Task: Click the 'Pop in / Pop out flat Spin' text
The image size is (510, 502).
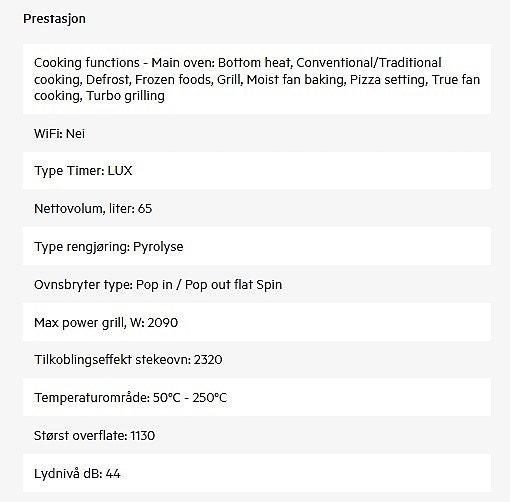Action: 209,285
